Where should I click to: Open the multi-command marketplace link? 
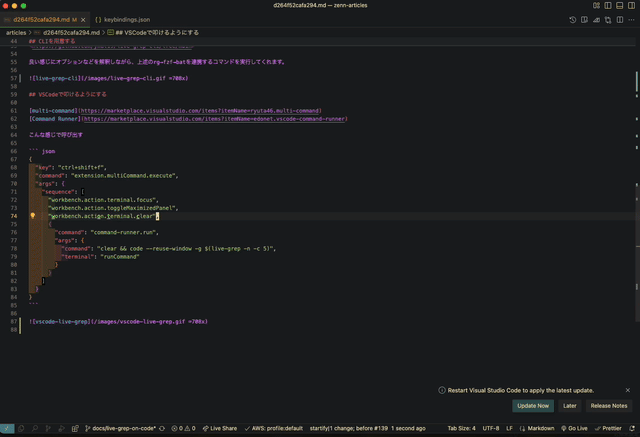(200, 111)
